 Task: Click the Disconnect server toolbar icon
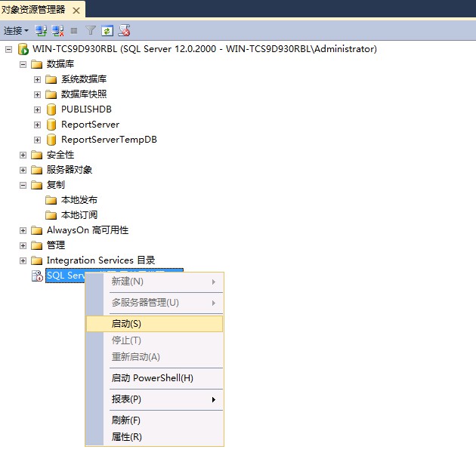[x=57, y=31]
